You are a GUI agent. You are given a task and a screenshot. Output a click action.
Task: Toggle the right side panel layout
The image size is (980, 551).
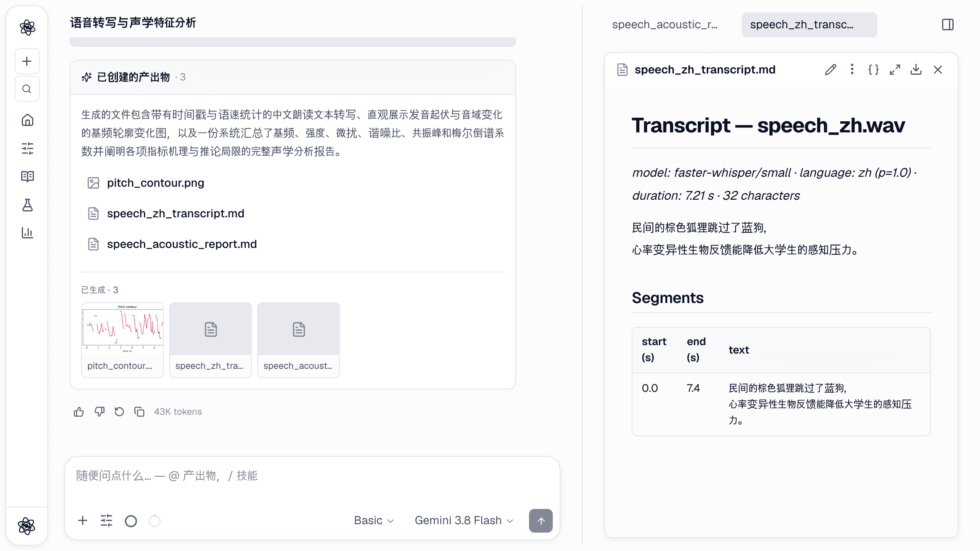tap(948, 24)
